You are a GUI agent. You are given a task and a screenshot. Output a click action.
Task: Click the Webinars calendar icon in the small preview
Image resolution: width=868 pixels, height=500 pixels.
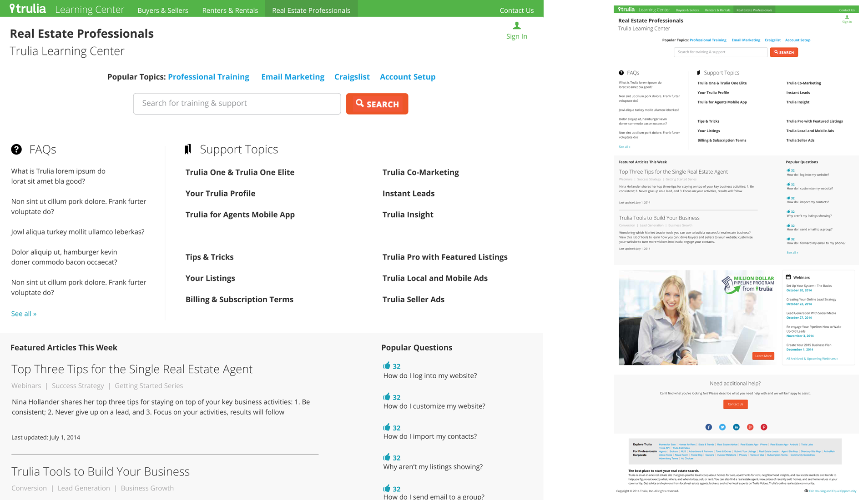coord(788,277)
